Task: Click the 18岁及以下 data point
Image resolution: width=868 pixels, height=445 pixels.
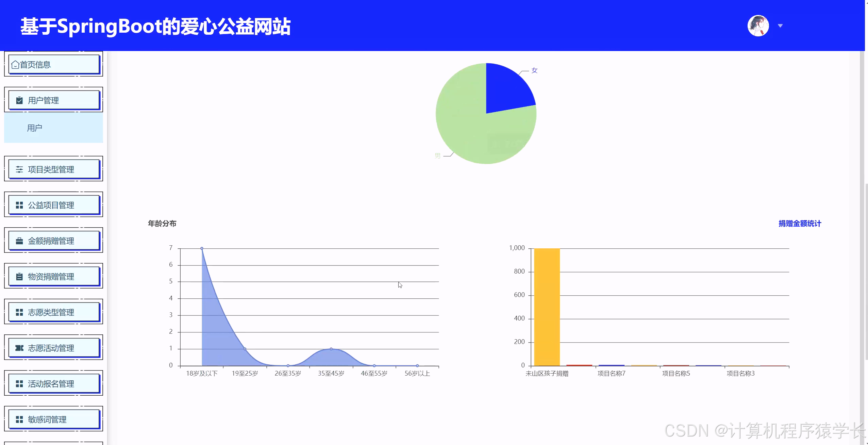Action: [x=202, y=248]
